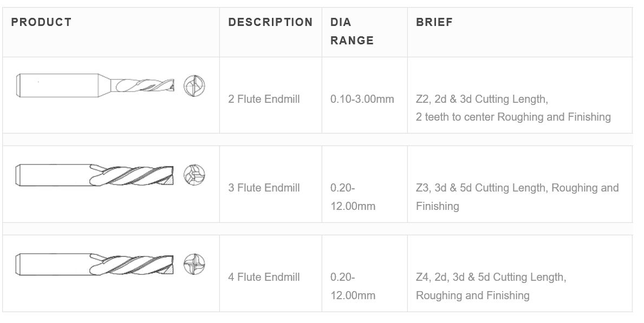Select the 0.10-3.00mm diameter range cell
This screenshot has height=323, width=644.
(362, 99)
